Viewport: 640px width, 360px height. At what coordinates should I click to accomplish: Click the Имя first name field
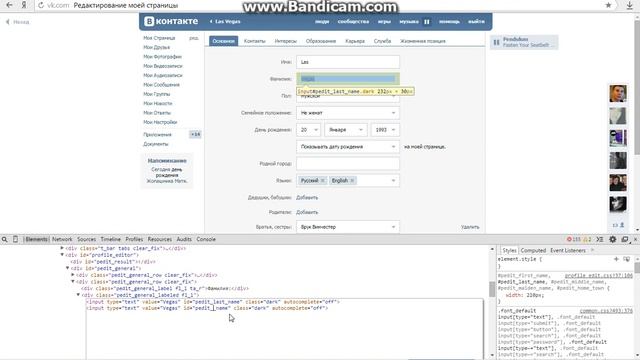348,62
